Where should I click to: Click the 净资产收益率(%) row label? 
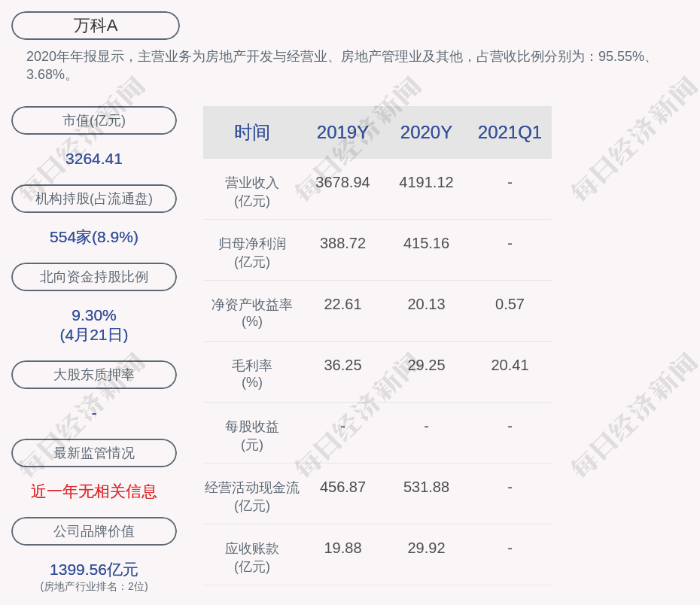click(252, 313)
